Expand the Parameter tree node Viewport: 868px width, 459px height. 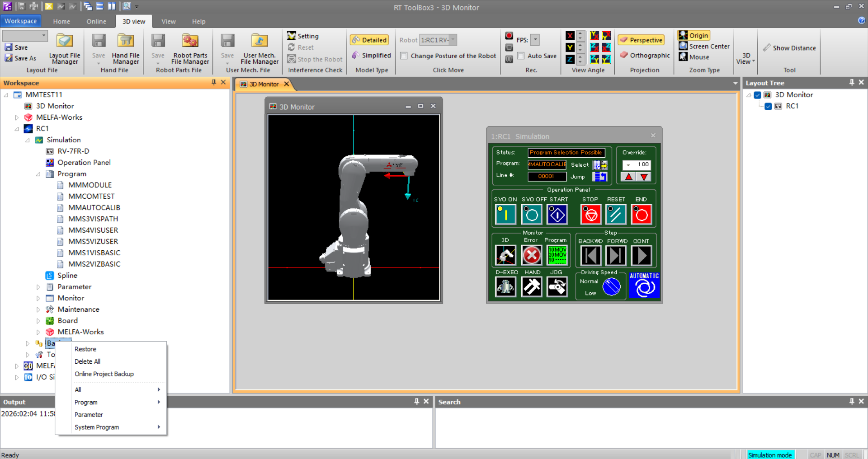38,287
